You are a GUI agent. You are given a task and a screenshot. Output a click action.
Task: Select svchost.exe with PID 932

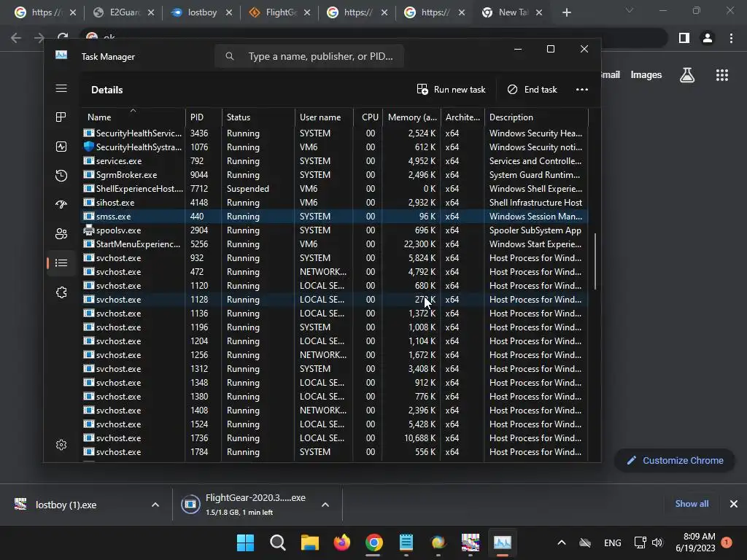335,257
